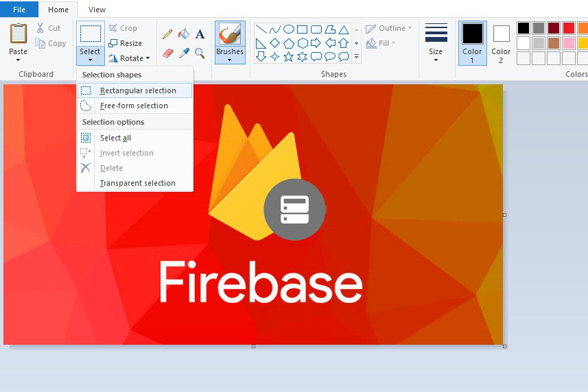This screenshot has height=392, width=588.
Task: Choose the Eraser tool
Action: (x=167, y=53)
